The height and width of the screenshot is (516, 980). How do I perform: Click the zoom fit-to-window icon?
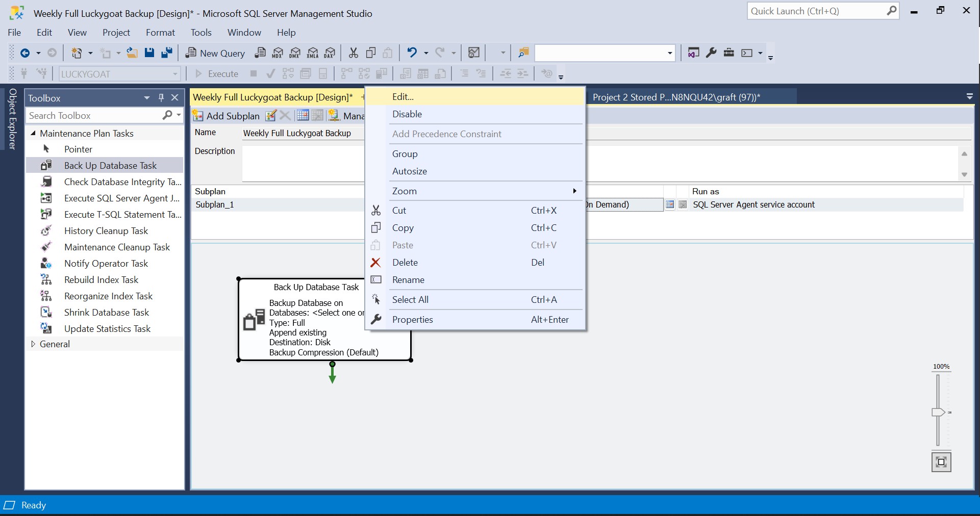(941, 462)
